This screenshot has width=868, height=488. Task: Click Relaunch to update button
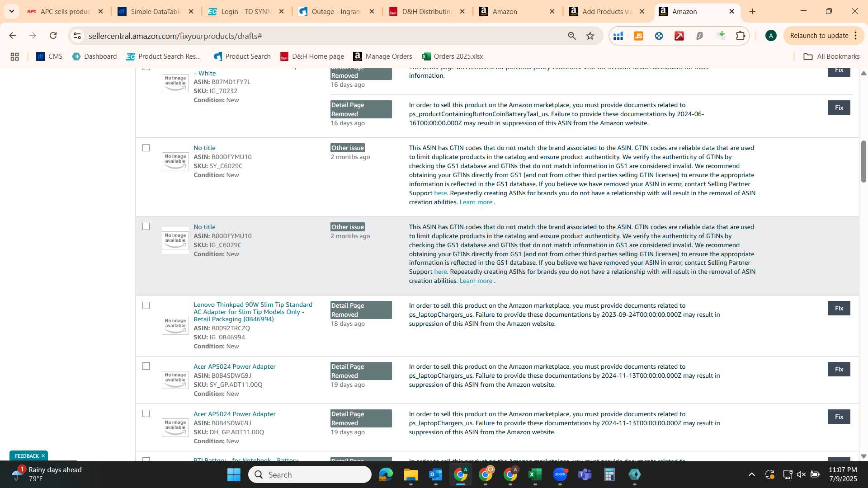[x=819, y=36]
